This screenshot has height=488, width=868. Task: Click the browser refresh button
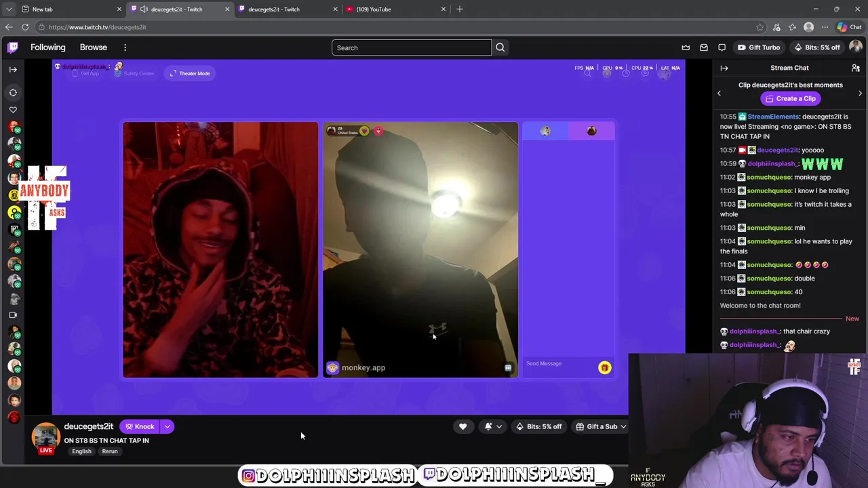(x=25, y=27)
